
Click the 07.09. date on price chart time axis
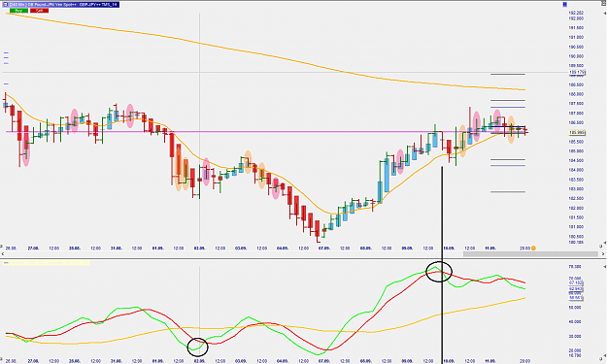click(x=324, y=248)
